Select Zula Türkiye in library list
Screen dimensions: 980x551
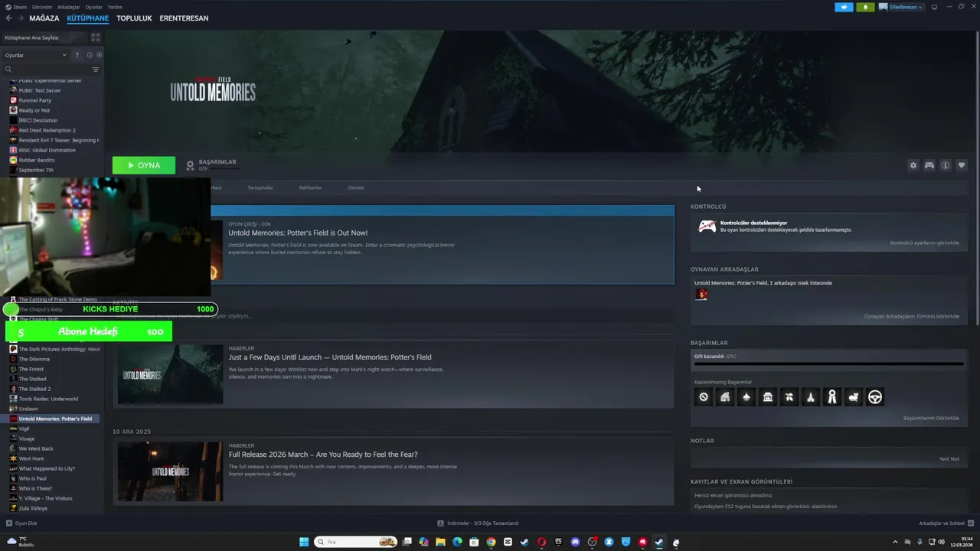click(x=33, y=508)
